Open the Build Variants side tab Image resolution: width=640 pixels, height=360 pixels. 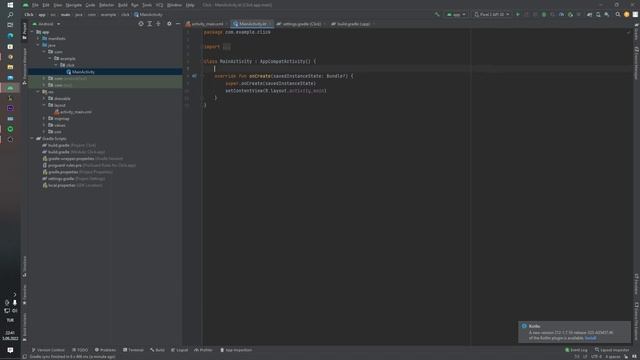(x=24, y=327)
